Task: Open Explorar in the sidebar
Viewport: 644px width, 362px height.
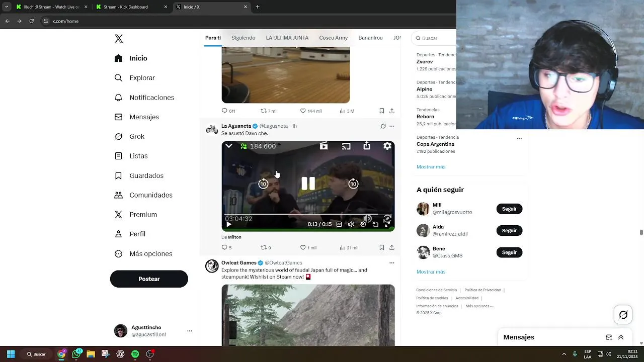Action: pos(135,78)
